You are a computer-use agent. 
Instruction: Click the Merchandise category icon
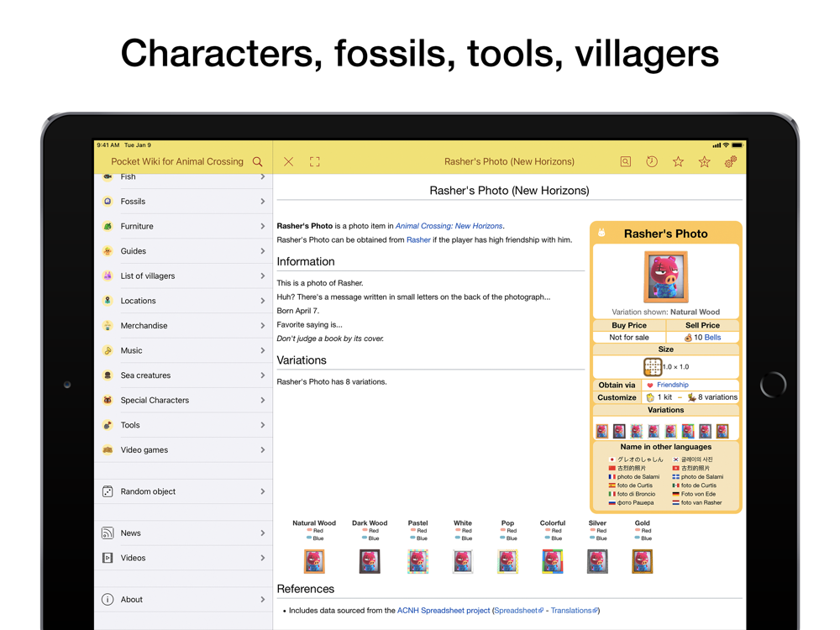coord(108,326)
